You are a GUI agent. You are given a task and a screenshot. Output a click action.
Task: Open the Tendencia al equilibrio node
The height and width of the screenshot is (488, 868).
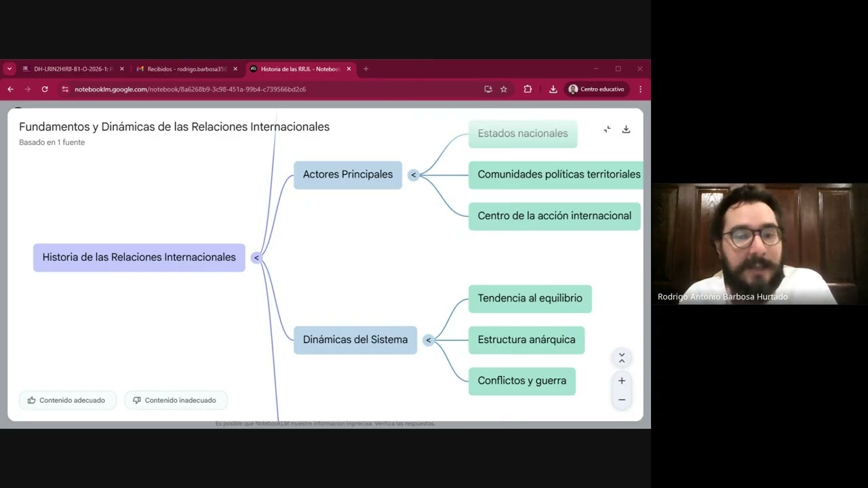(x=530, y=299)
